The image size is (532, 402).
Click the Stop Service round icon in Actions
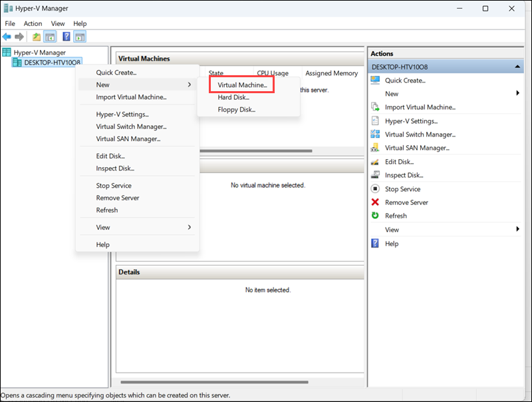[x=375, y=189]
